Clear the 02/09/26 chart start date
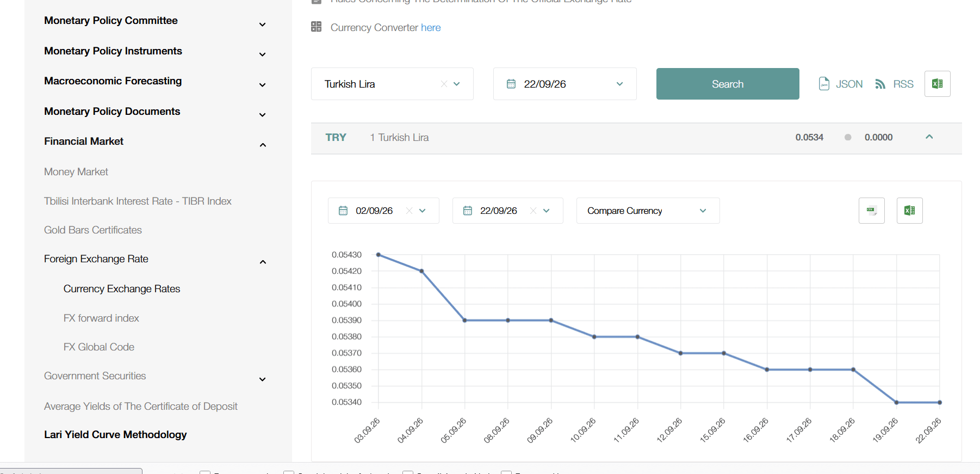Viewport: 980px width, 474px height. 410,211
